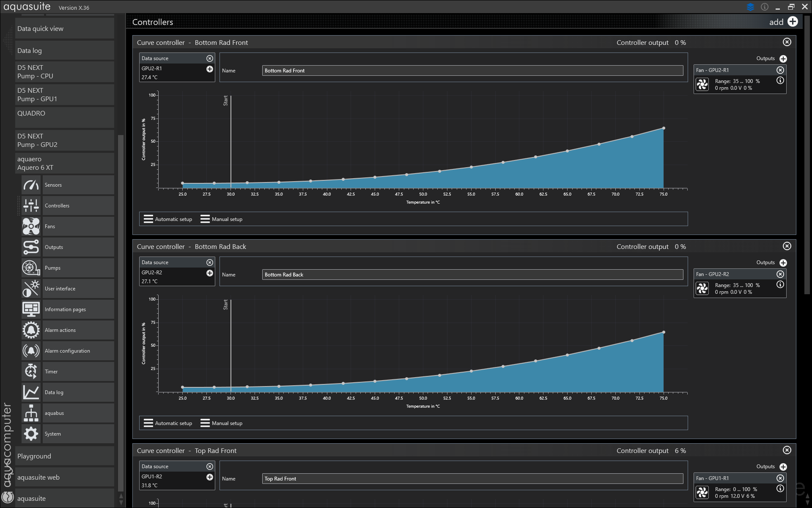Show info for Fan - GPU2-R1 output
This screenshot has height=508, width=812.
tap(780, 80)
